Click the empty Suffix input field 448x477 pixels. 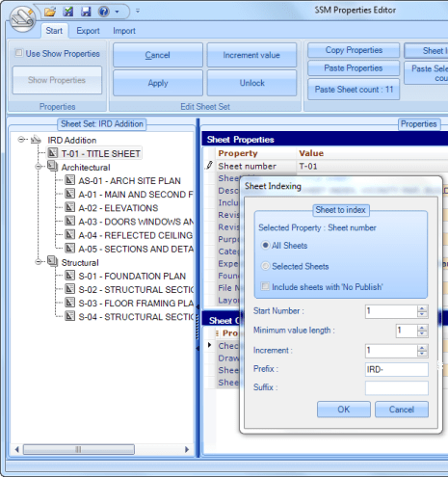click(x=397, y=387)
